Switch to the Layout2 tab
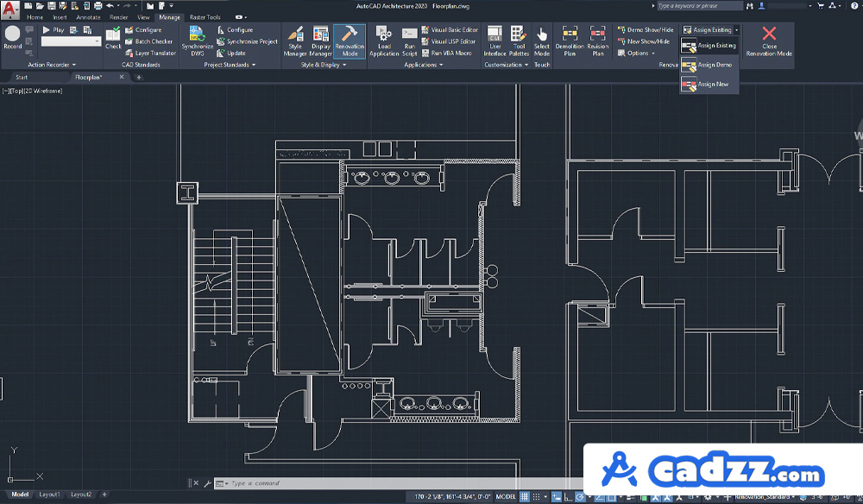Screen dimensions: 863x504 [x=81, y=495]
